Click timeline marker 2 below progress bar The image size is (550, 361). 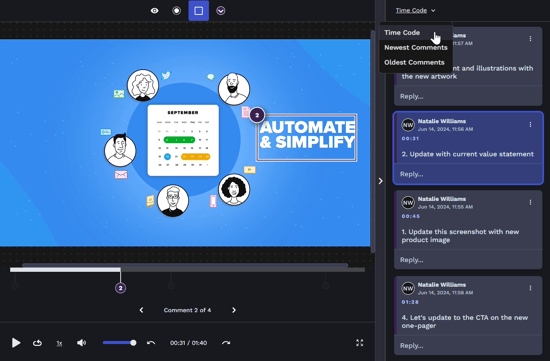(x=120, y=288)
